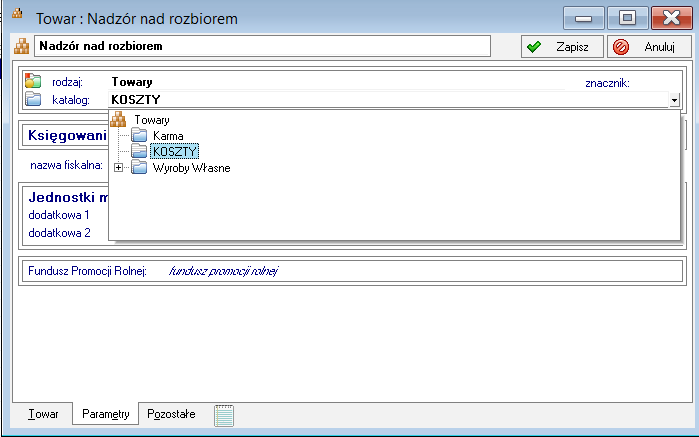Click the 'znacznik:' label
Image resolution: width=699 pixels, height=437 pixels.
point(607,83)
